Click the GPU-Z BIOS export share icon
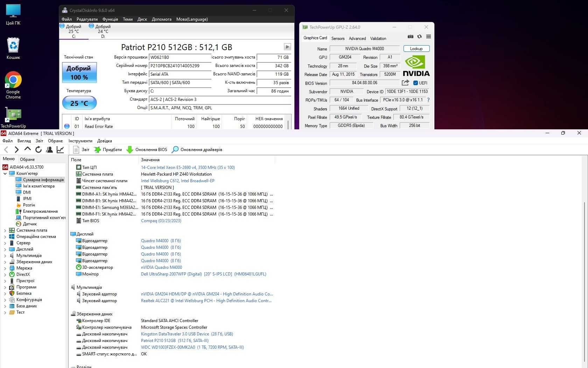The height and width of the screenshot is (368, 588). (x=406, y=83)
